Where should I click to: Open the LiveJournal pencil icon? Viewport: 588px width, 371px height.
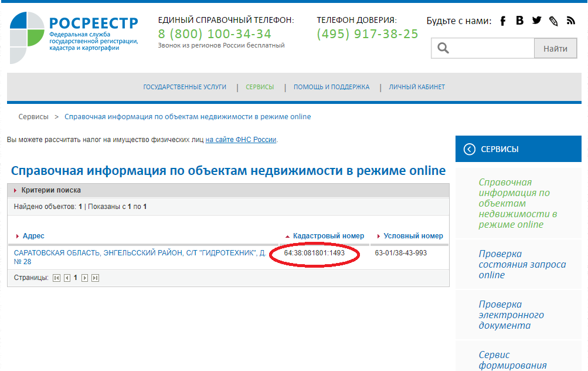[553, 21]
